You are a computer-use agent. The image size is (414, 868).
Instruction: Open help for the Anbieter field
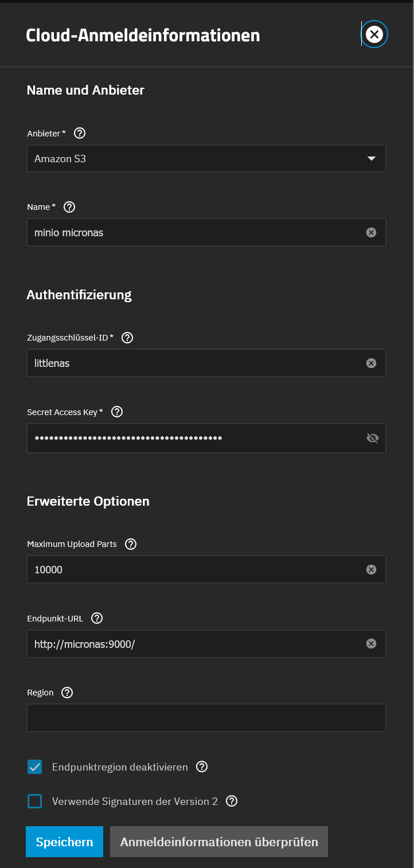click(79, 133)
